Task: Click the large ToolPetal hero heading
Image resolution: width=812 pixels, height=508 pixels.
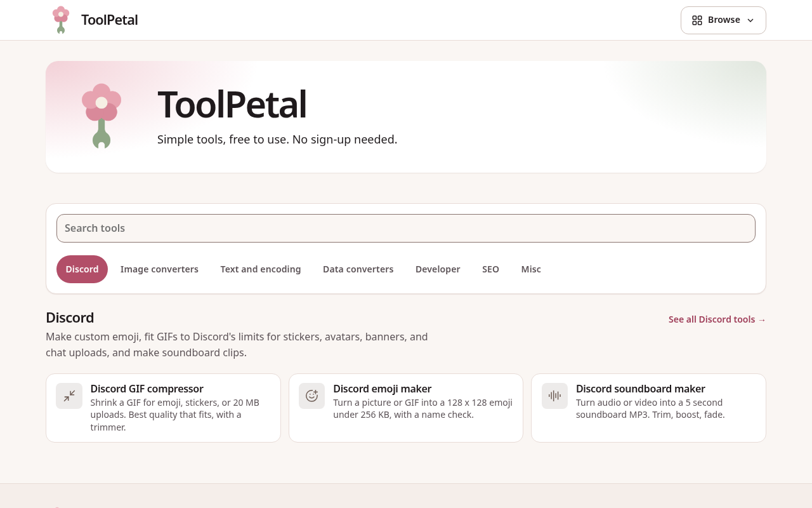Action: [x=232, y=105]
